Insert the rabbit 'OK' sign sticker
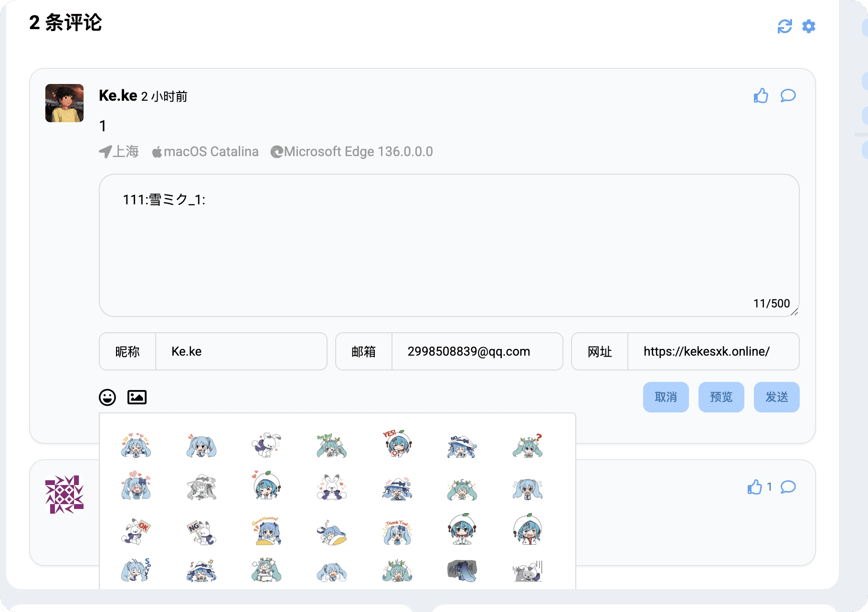 136,531
